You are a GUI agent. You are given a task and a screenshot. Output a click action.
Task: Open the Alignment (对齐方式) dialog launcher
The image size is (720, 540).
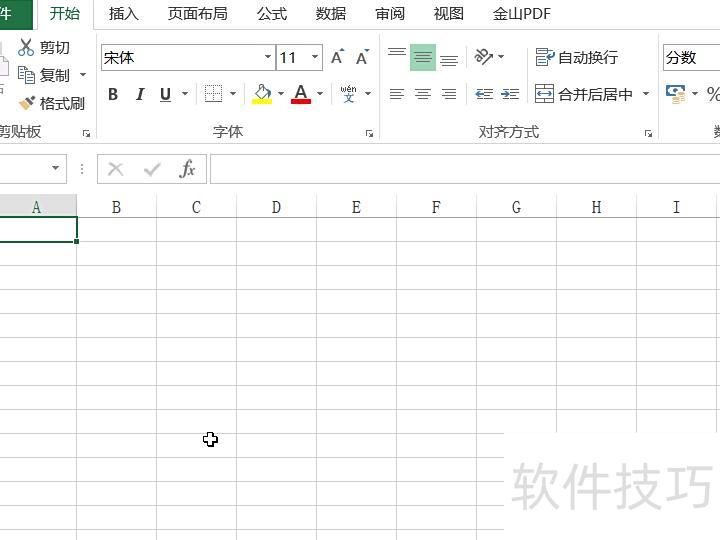[x=648, y=134]
